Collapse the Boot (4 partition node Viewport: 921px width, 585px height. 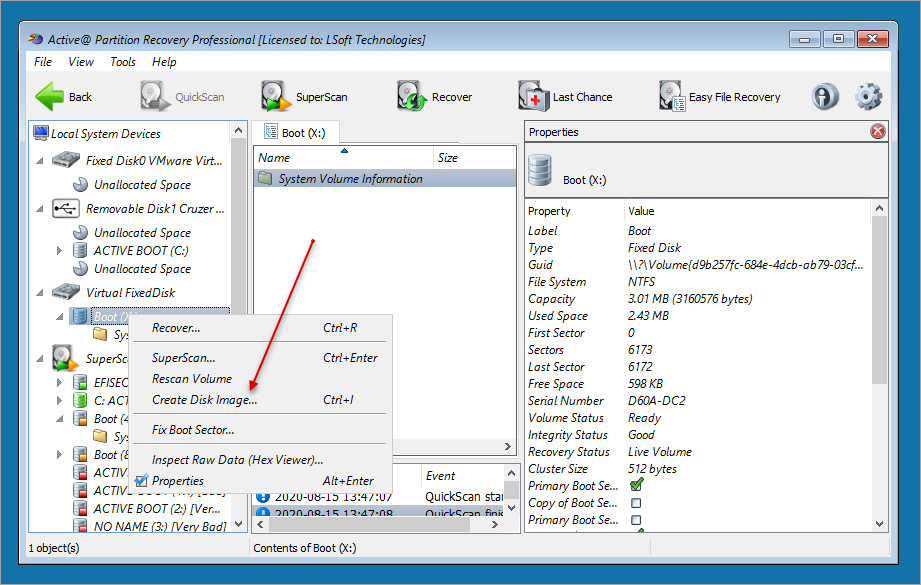click(x=59, y=419)
